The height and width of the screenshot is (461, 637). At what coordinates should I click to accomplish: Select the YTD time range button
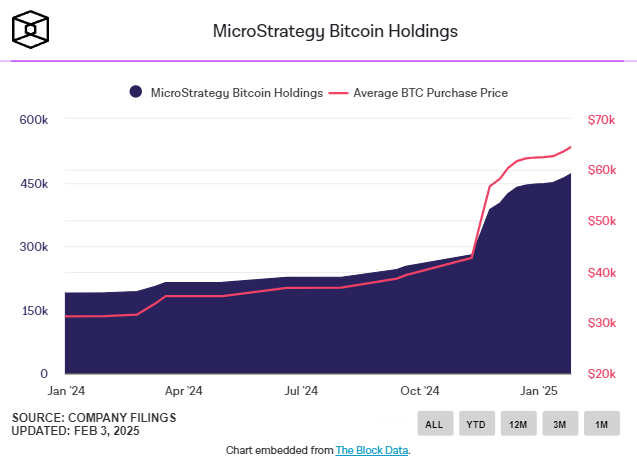click(x=476, y=424)
